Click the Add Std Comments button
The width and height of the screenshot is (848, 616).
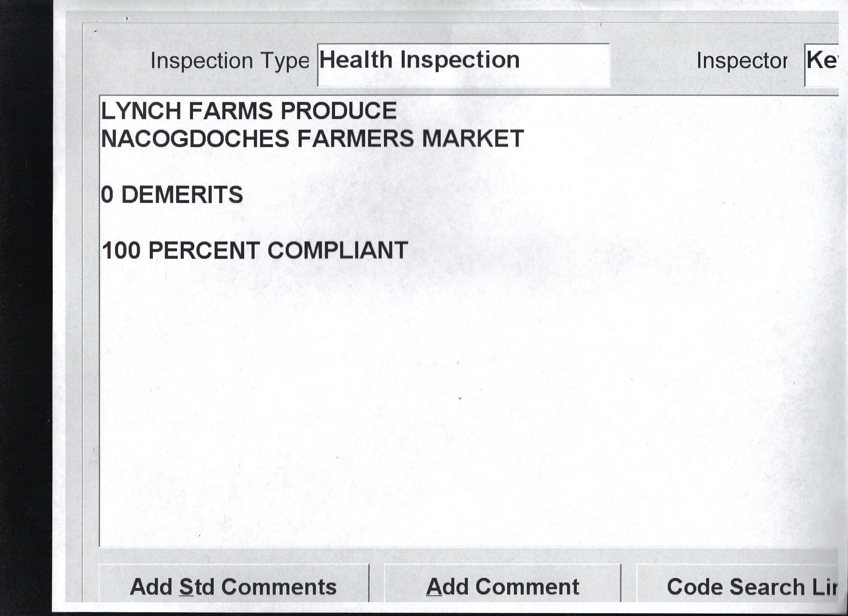pyautogui.click(x=234, y=587)
